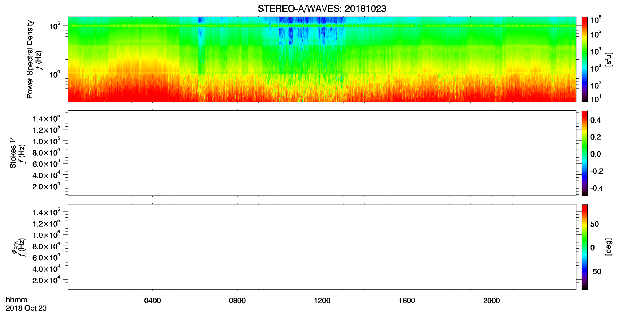
Task: Click the Stokes V axis title
Action: (x=13, y=153)
